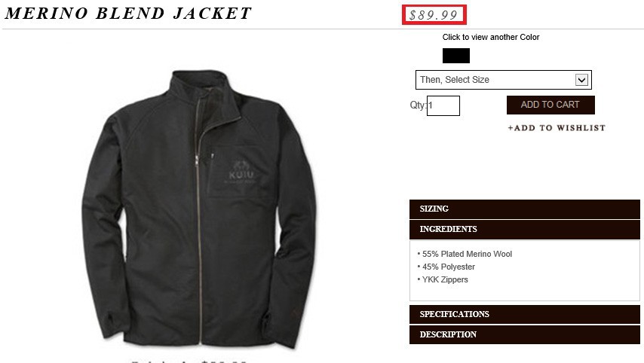644x363 pixels.
Task: Open the 'Then, Select Size' dropdown
Action: pyautogui.click(x=504, y=80)
